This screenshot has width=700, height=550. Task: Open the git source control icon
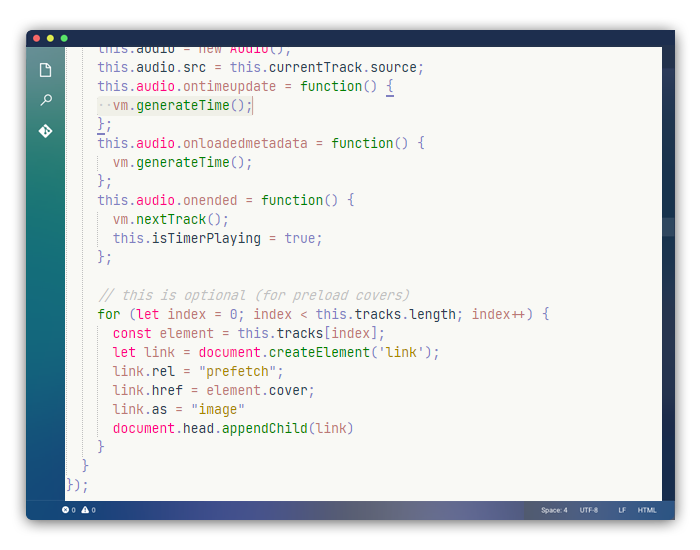[46, 131]
